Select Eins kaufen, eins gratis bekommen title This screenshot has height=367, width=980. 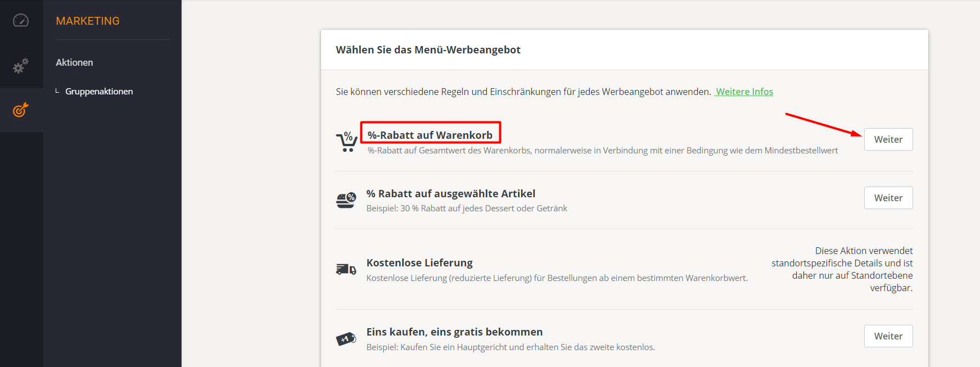pyautogui.click(x=454, y=332)
